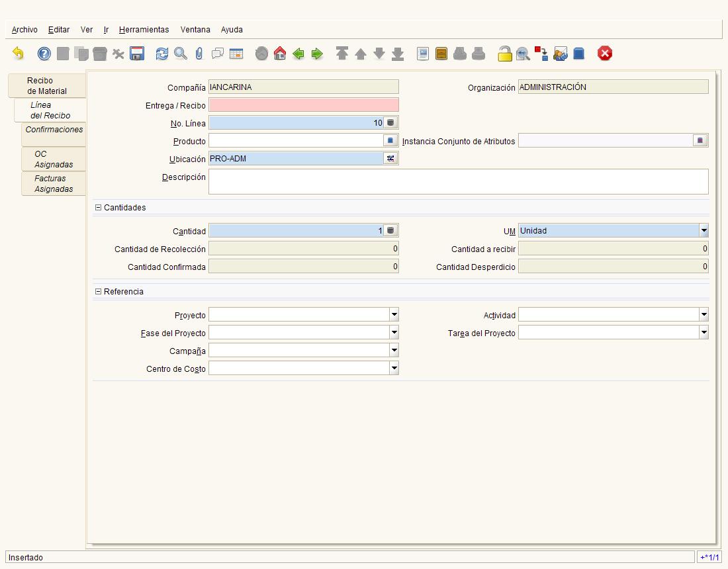728x569 pixels.
Task: Save record with the floppy disk icon
Action: (x=137, y=54)
